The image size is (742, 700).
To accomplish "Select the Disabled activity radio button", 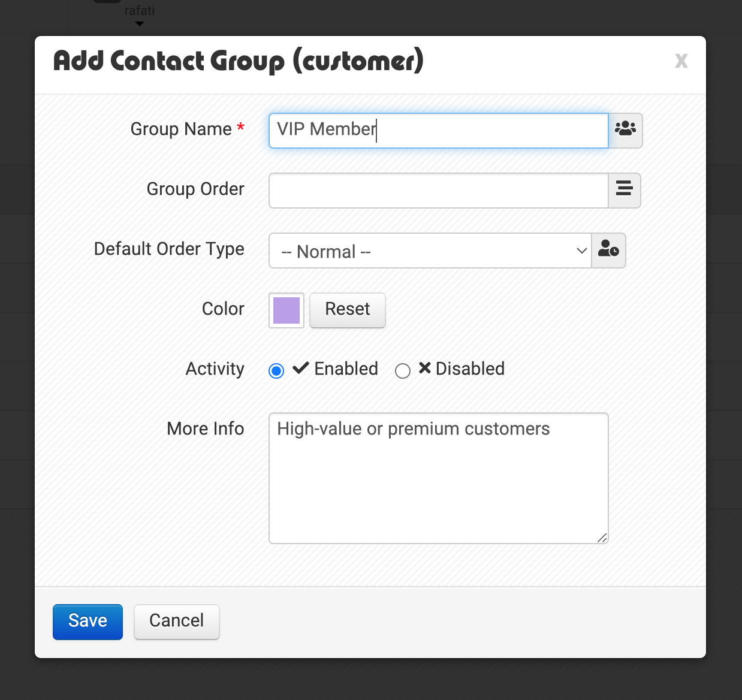I will [x=403, y=371].
